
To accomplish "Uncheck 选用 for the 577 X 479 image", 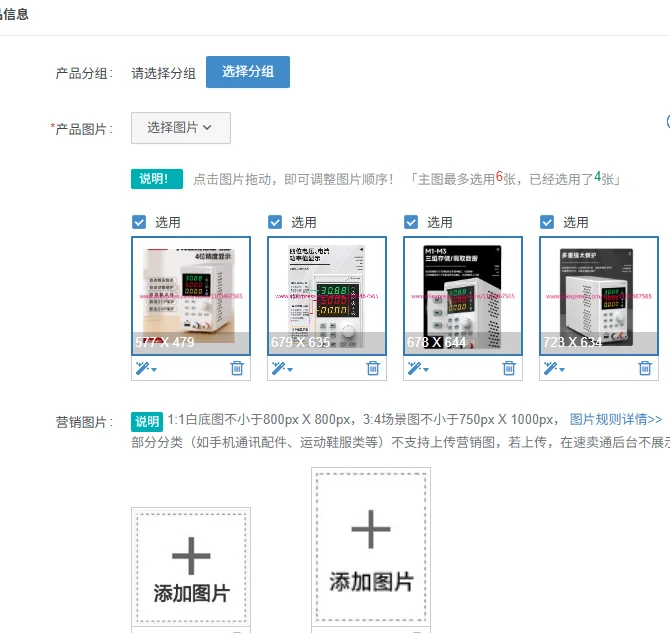I will [x=139, y=222].
